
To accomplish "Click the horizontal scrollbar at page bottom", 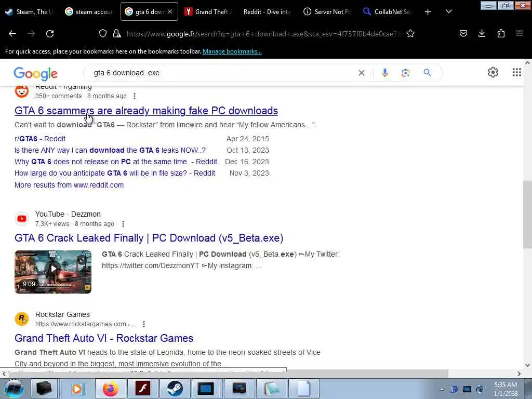I will [x=228, y=374].
